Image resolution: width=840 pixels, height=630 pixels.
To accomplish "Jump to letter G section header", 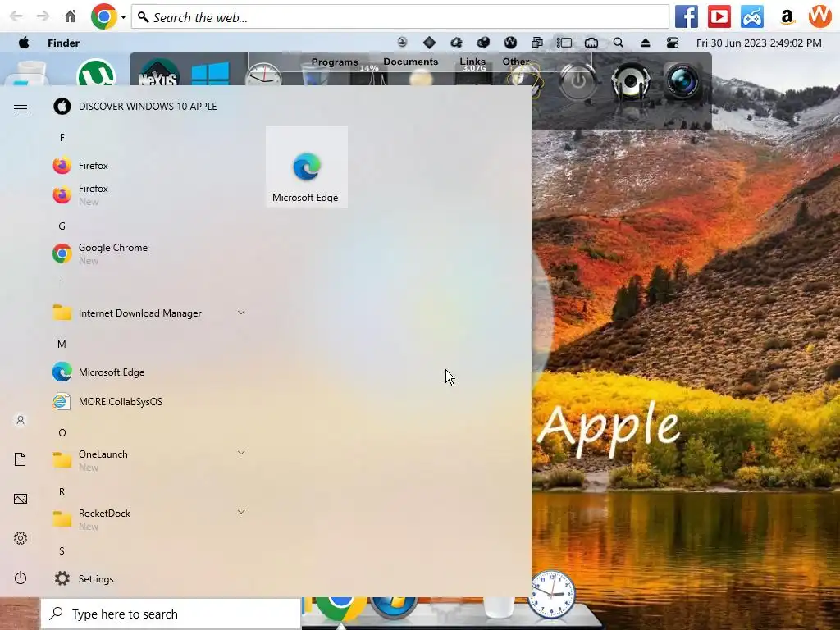I will (x=62, y=226).
